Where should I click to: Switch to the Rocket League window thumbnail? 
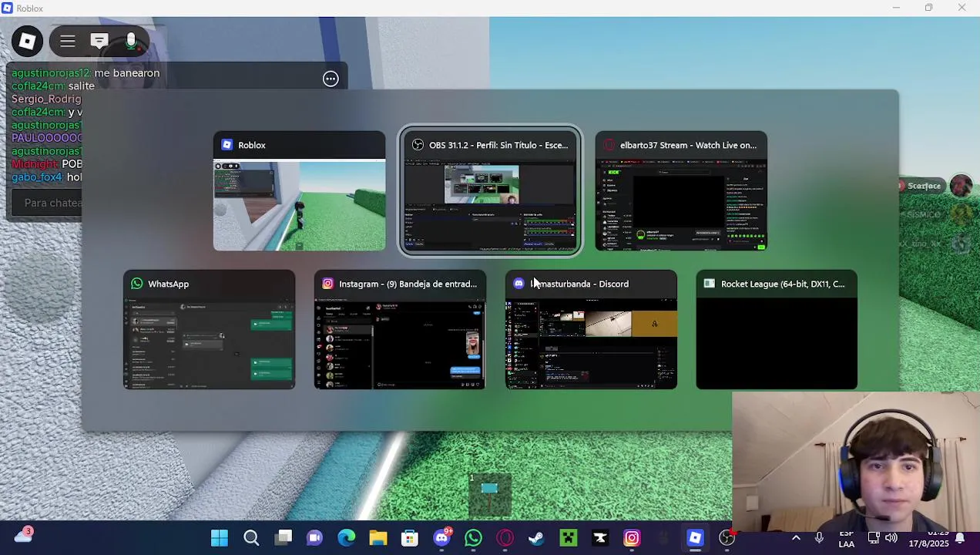coord(777,330)
